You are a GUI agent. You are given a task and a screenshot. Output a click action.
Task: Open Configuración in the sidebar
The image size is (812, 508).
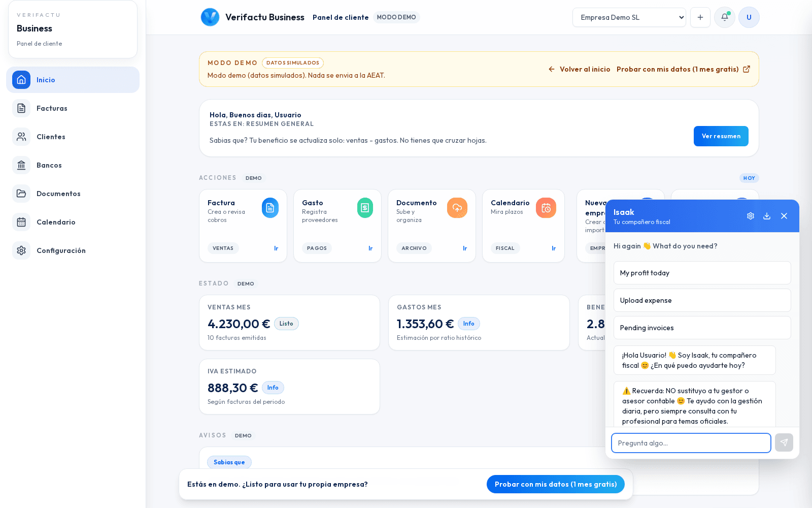(61, 250)
